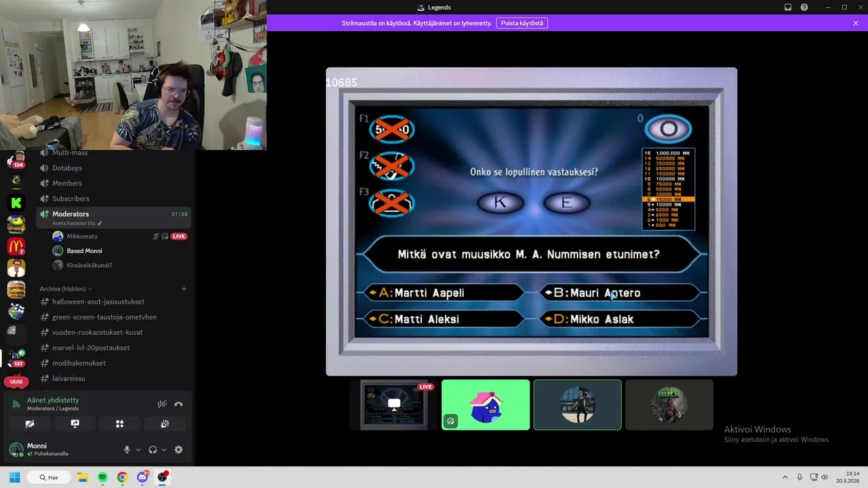Expand microphone input device dropdown
The height and width of the screenshot is (488, 868).
138,449
